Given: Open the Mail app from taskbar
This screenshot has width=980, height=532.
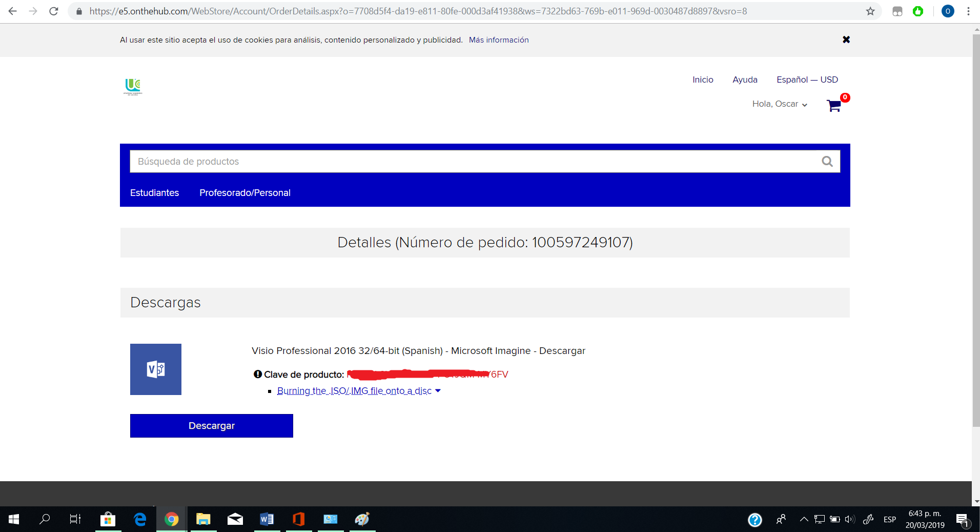Looking at the screenshot, I should point(235,519).
